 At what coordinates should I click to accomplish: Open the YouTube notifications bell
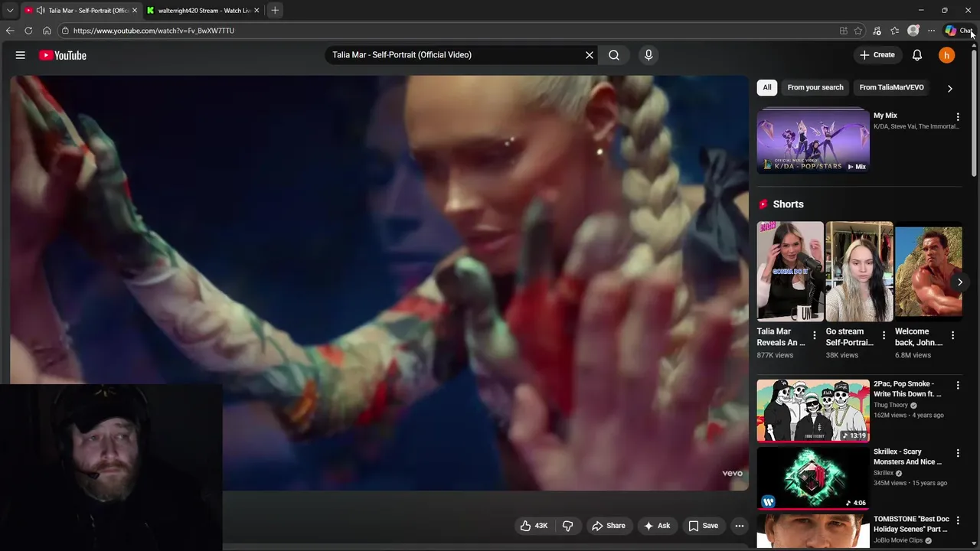point(917,55)
